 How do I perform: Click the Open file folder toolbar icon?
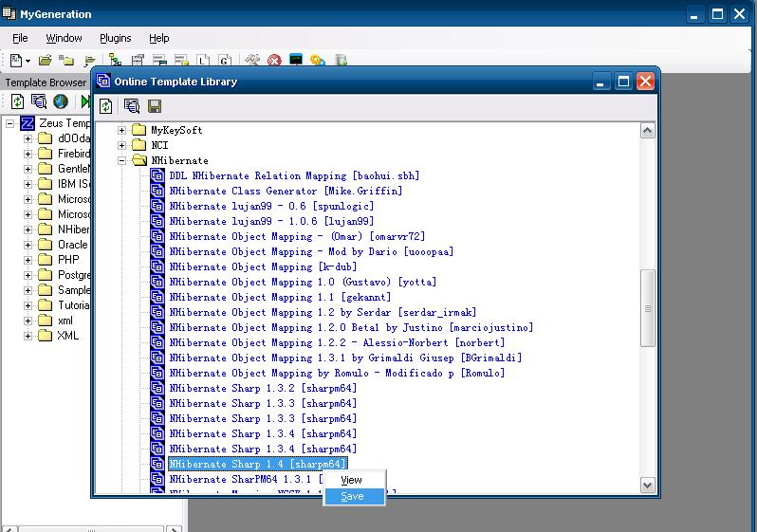[x=45, y=61]
